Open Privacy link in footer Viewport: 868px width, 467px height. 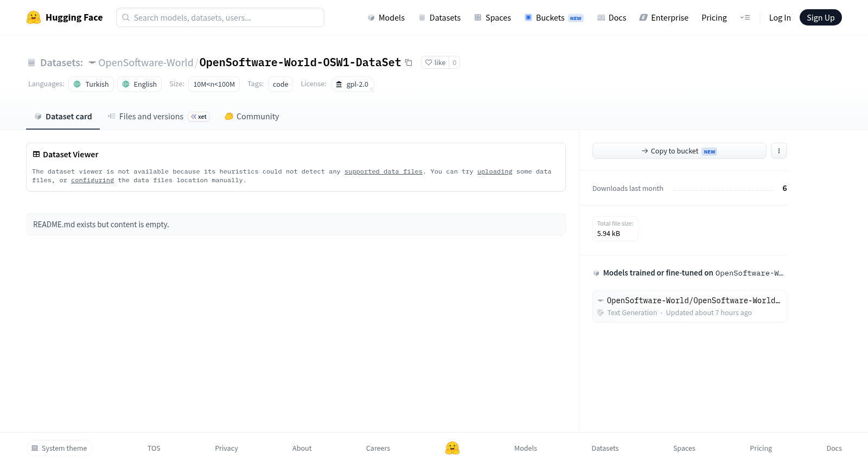[226, 448]
